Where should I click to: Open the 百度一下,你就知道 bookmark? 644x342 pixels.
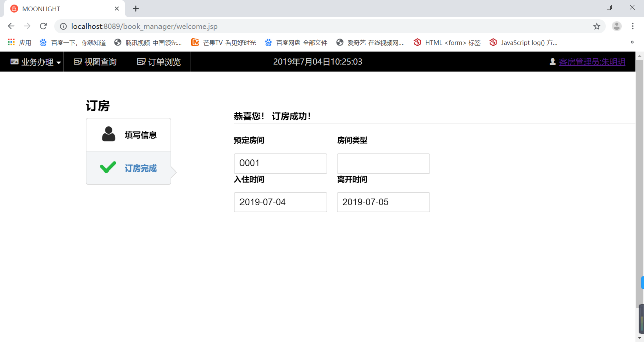coord(72,43)
